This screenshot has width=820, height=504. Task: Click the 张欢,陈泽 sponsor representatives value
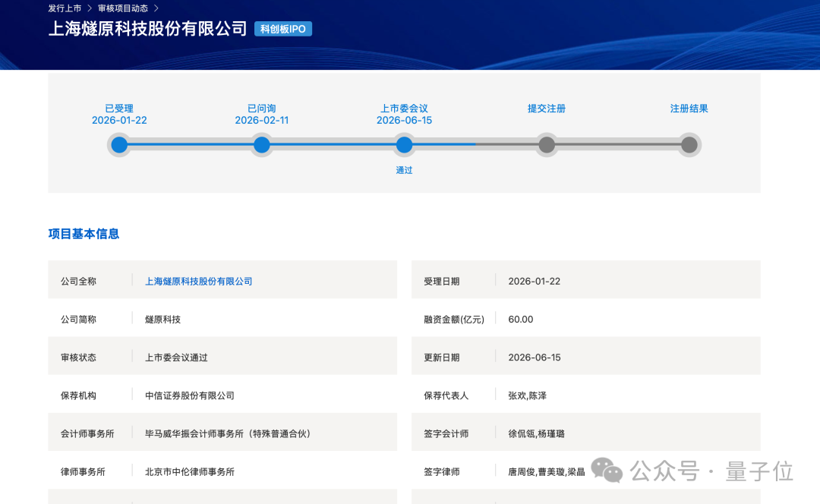coord(527,395)
